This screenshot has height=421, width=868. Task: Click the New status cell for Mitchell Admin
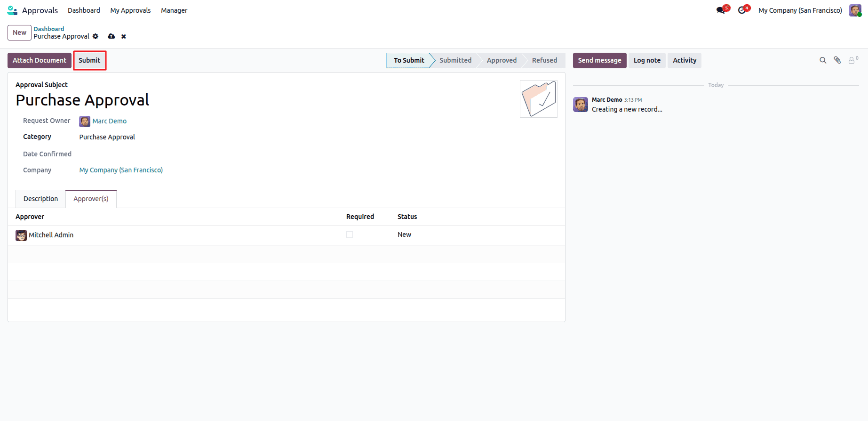tap(404, 235)
